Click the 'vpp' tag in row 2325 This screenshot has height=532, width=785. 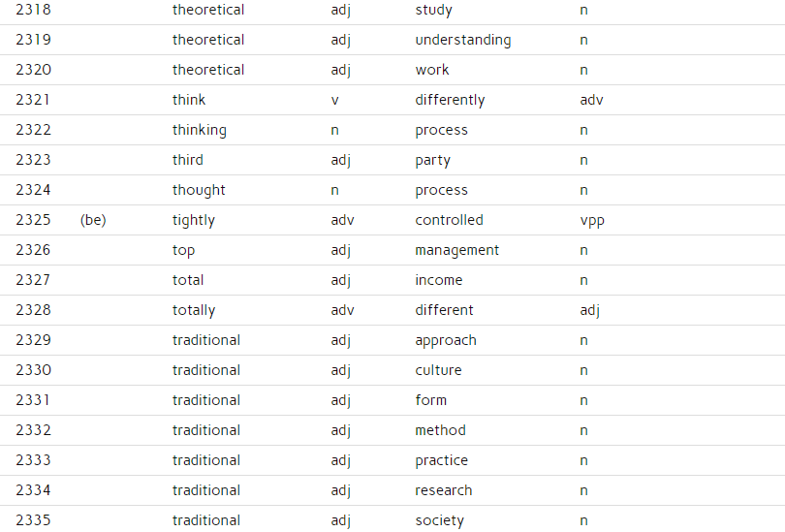tap(592, 221)
